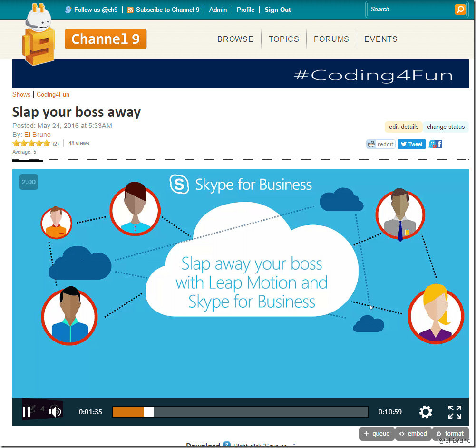The height and width of the screenshot is (448, 476).
Task: Expand the embed code panel
Action: [x=413, y=434]
